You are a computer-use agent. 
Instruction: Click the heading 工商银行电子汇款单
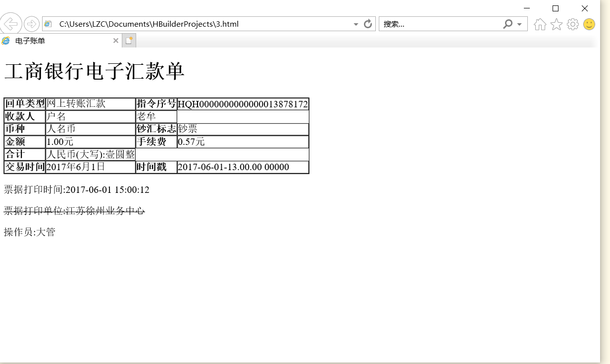click(x=94, y=71)
